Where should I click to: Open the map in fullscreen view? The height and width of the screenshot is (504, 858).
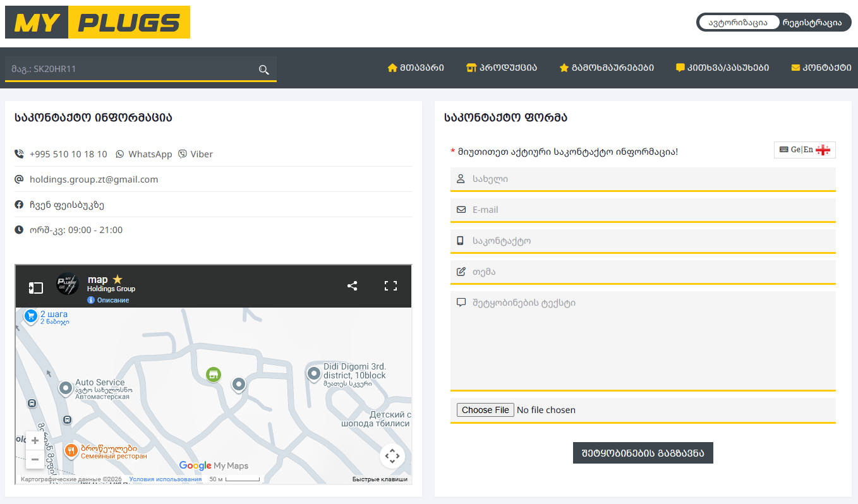[391, 285]
